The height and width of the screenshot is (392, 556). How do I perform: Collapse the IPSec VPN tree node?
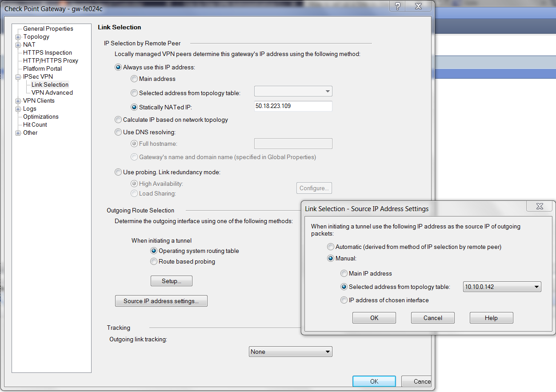(x=18, y=77)
